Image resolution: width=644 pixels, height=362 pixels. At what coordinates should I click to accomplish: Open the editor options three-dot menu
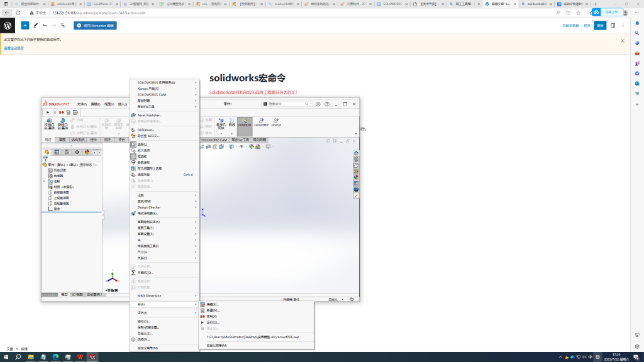pos(623,26)
